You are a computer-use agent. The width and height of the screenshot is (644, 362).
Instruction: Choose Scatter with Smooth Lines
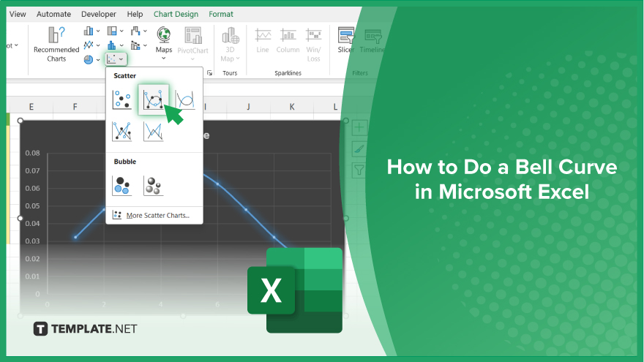[x=185, y=99]
